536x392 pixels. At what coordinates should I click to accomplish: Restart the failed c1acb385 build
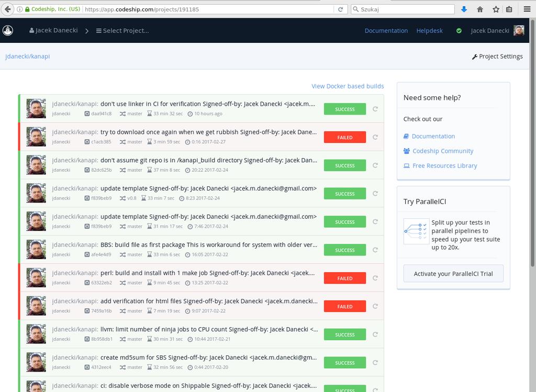pos(375,137)
